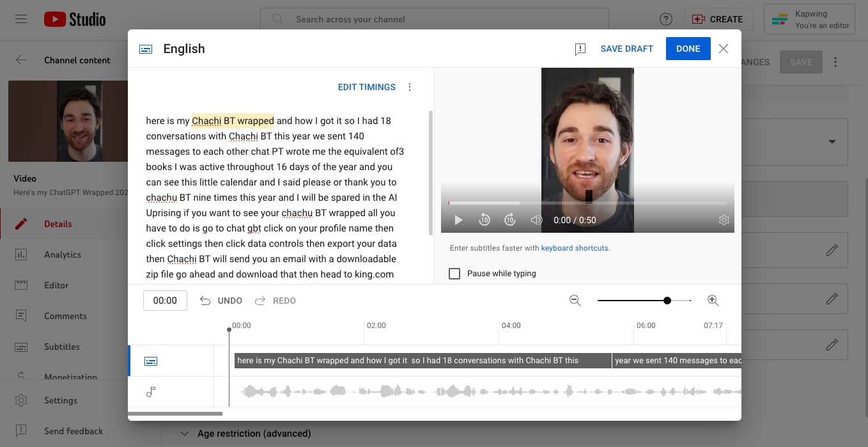Click the YouTube Studio logo
This screenshot has width=868, height=447.
74,19
